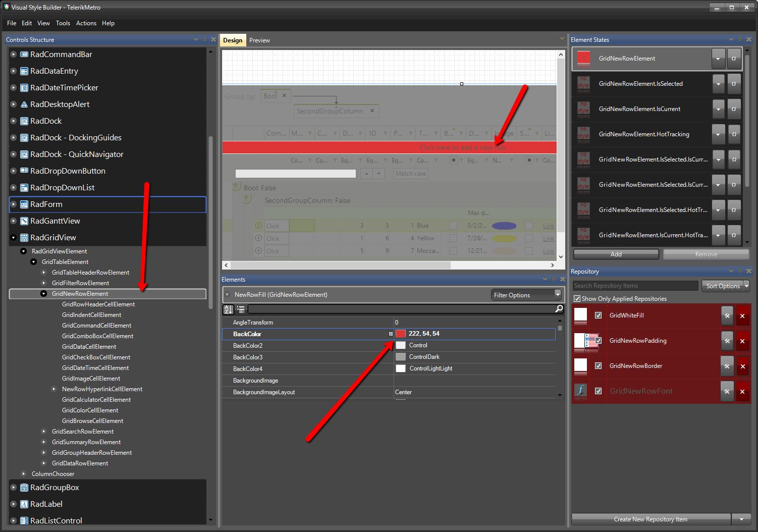The image size is (758, 532).
Task: Edit the GridNewRowPadding repository item with tools icon
Action: 727,341
